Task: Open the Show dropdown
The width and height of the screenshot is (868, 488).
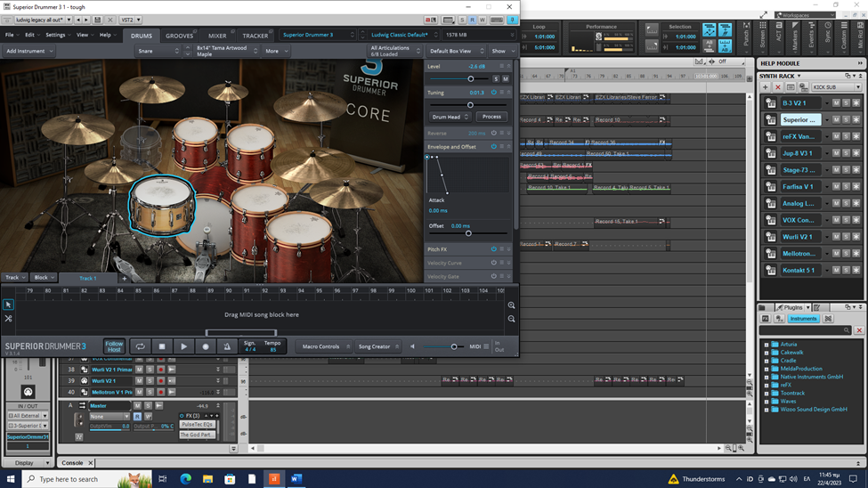Action: pos(503,51)
